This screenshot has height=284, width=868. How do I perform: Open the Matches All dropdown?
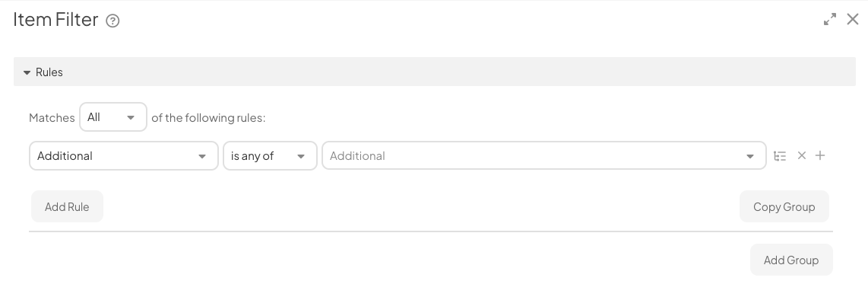coord(113,117)
